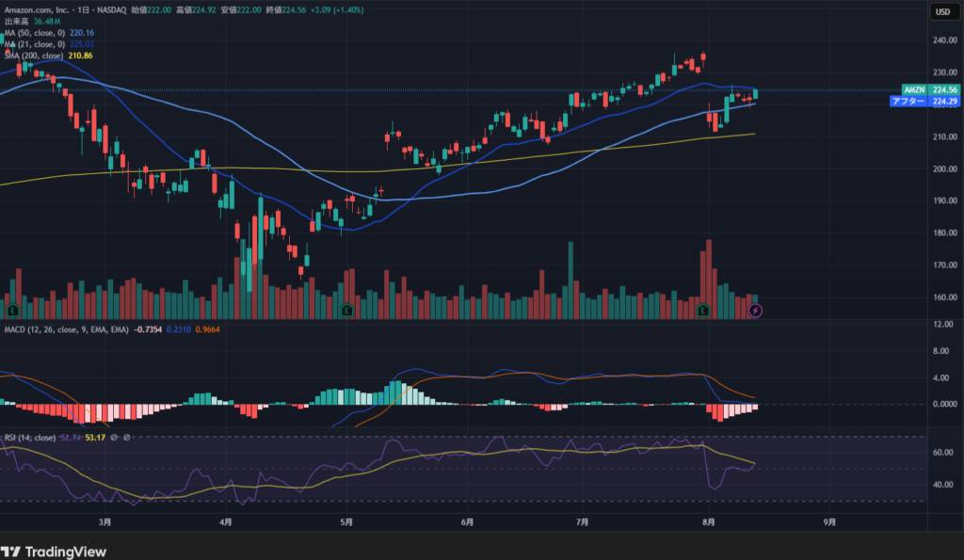The width and height of the screenshot is (964, 560).
Task: Open the earnings E marker before March
Action: [13, 311]
